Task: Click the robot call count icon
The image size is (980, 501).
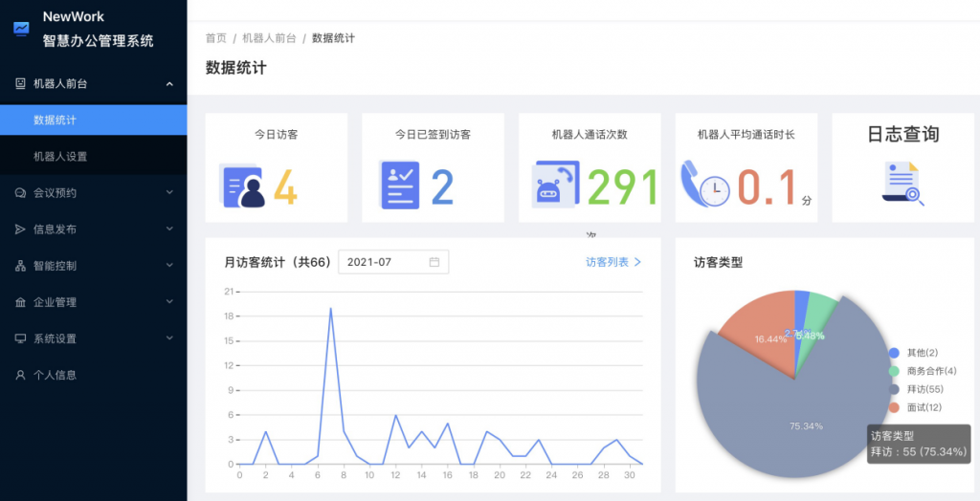Action: [555, 185]
